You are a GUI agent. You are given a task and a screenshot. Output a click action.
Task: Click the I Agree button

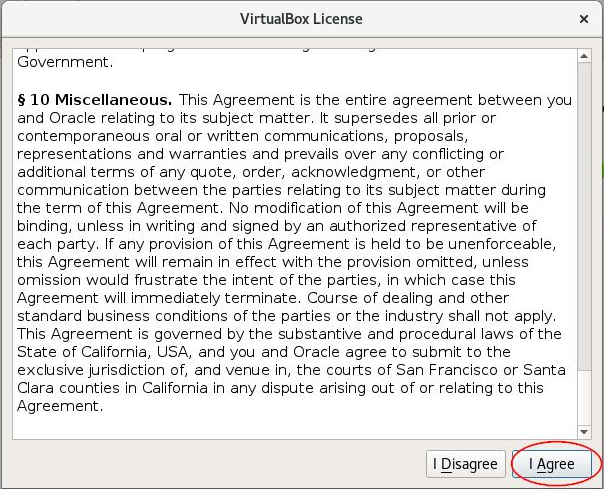click(x=552, y=464)
